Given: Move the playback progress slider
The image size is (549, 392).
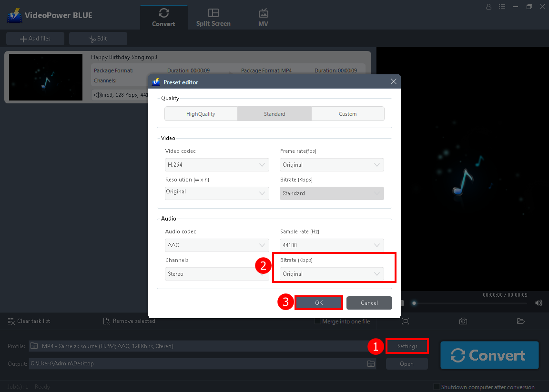Looking at the screenshot, I should coord(414,302).
